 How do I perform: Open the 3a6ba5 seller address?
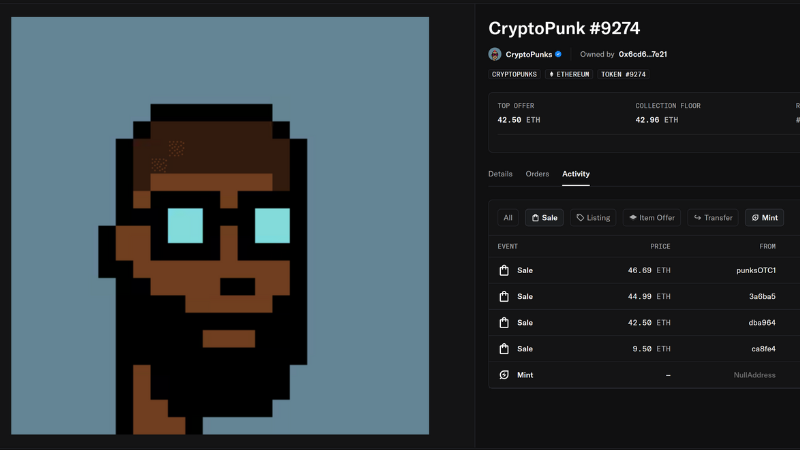[x=762, y=296]
